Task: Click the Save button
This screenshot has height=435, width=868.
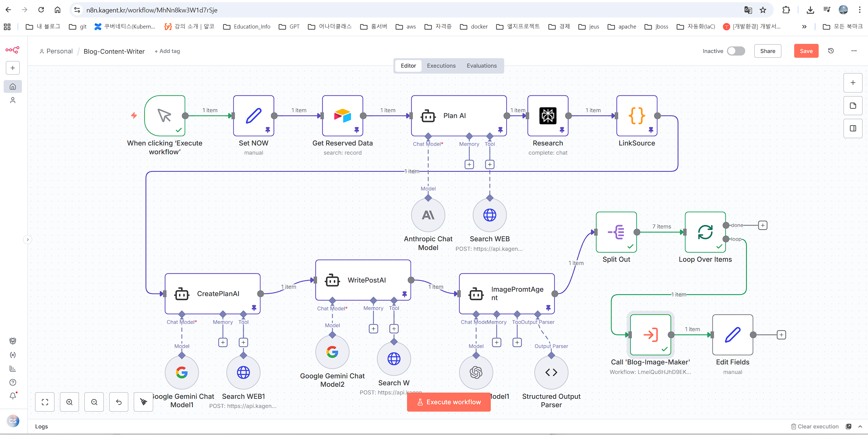Action: tap(806, 51)
